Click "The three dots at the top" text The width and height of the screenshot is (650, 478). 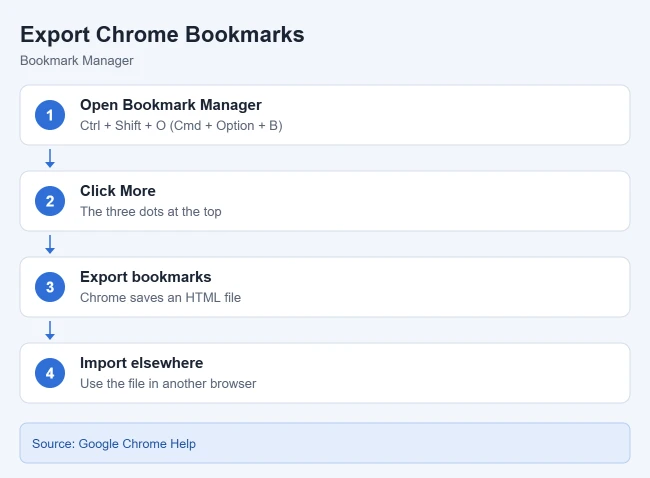(x=150, y=211)
